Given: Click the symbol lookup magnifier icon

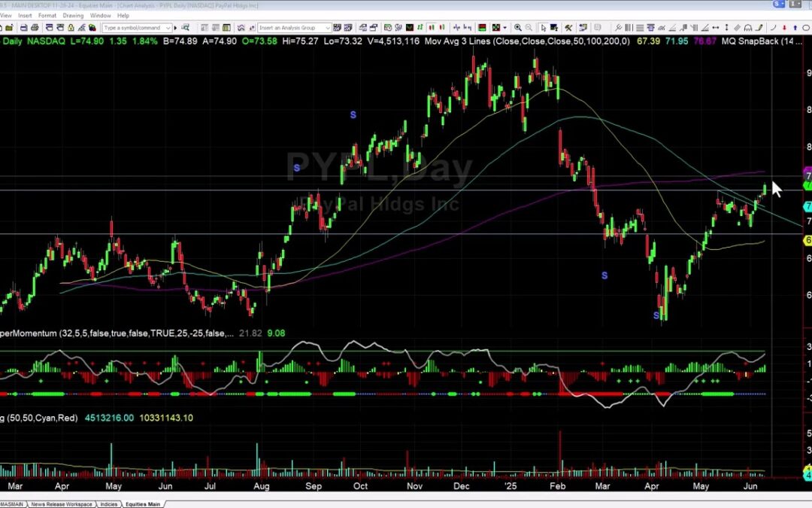Looking at the screenshot, I should (x=185, y=28).
